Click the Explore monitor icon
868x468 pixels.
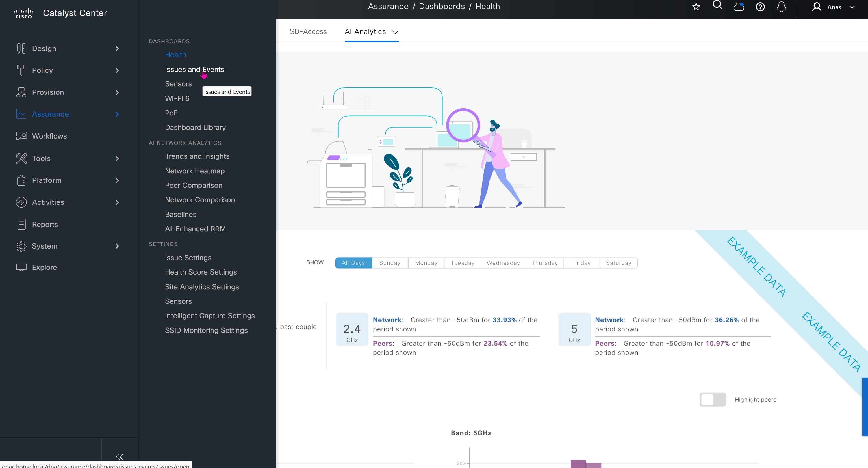(21, 268)
